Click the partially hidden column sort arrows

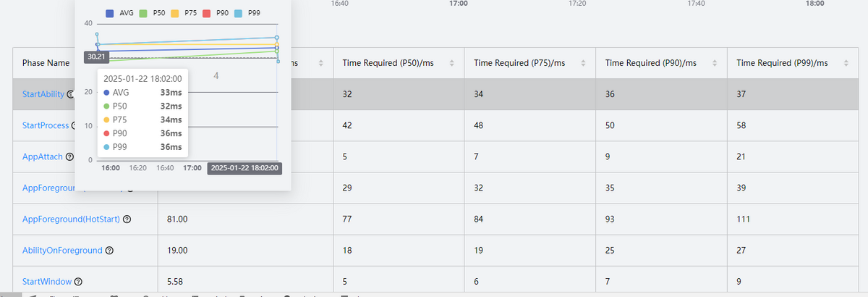point(320,64)
